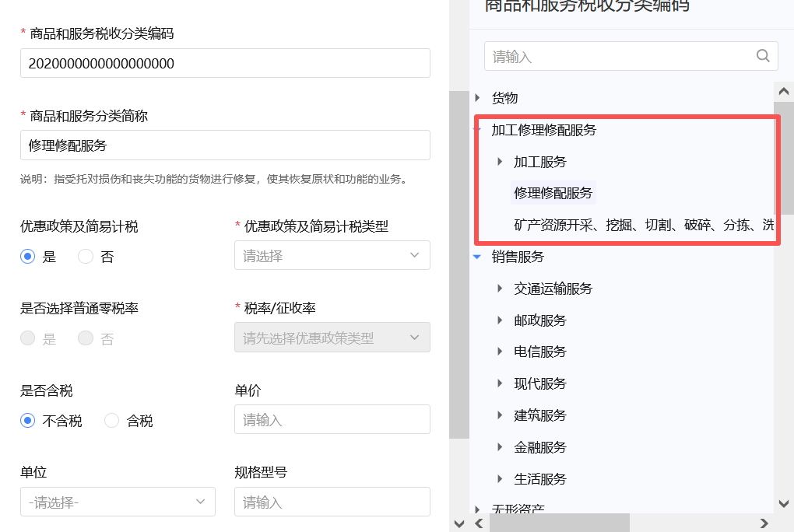
Task: Expand the 电信服务 node
Action: click(498, 352)
